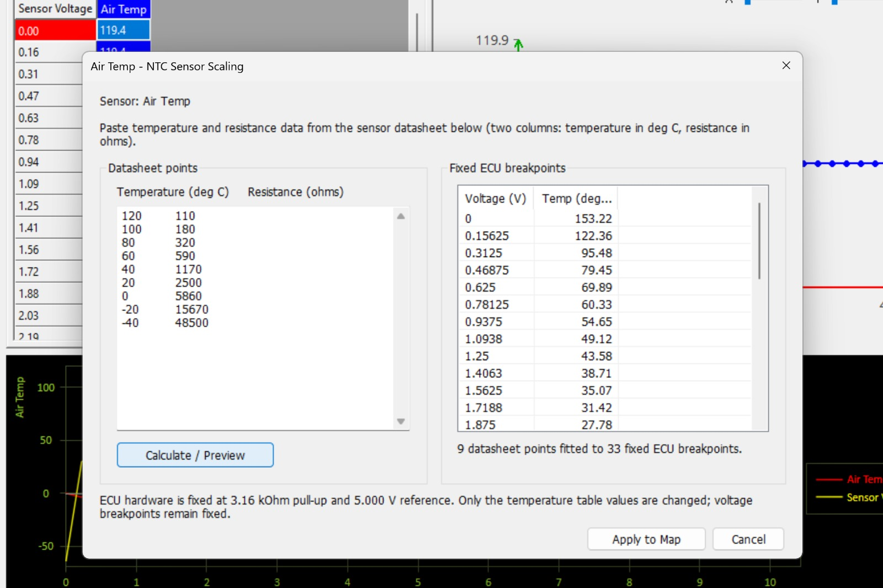Click temperature value 122.36 in breakpoints
Viewport: 883px width, 588px height.
[593, 236]
